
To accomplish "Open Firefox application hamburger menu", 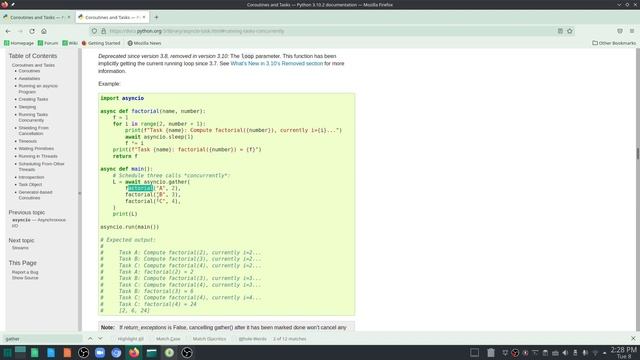I will pos(632,31).
